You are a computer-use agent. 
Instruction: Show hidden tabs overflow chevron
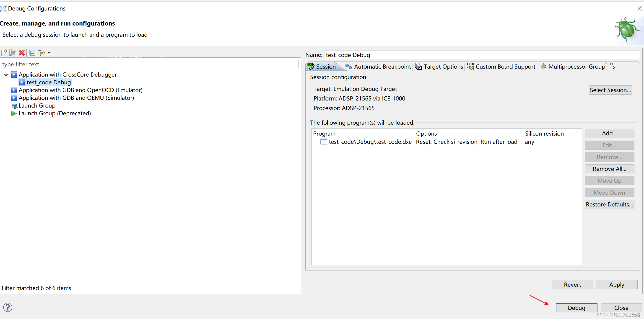point(612,66)
